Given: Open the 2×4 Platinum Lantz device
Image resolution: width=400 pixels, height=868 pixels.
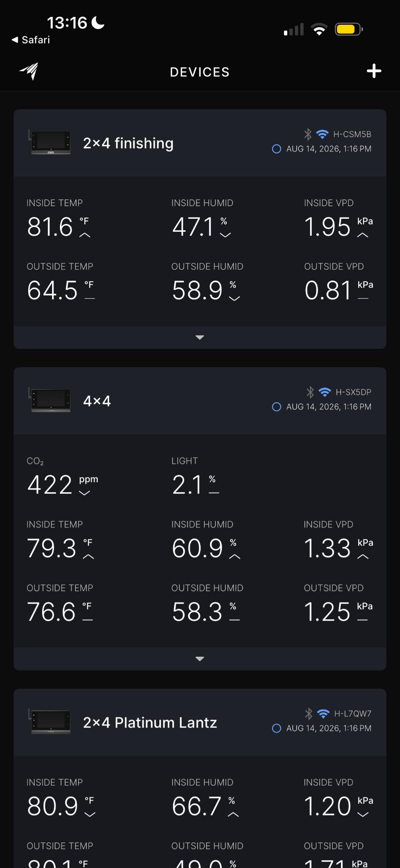Looking at the screenshot, I should pyautogui.click(x=150, y=723).
